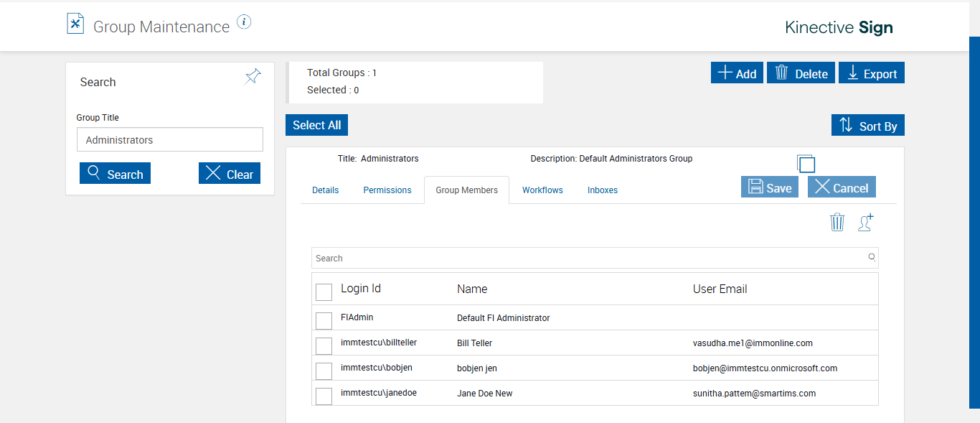This screenshot has height=423, width=980.
Task: Click the copy icon beside group description
Action: pyautogui.click(x=806, y=163)
